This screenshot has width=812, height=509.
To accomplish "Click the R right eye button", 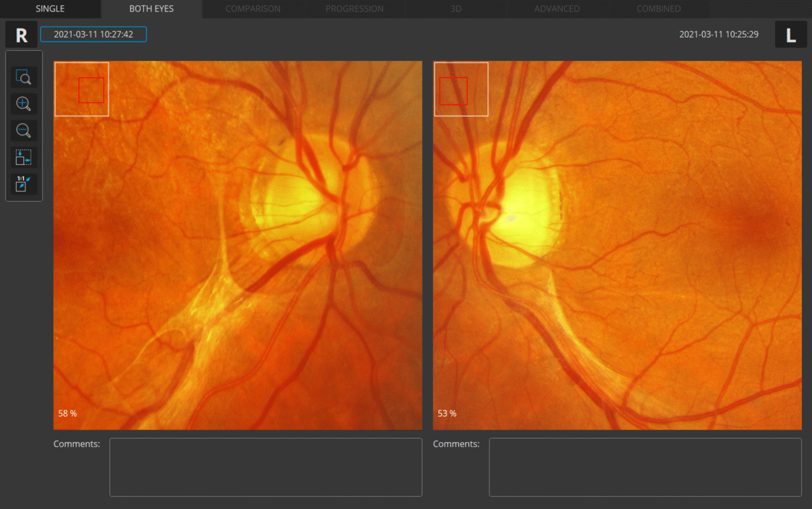I will tap(22, 34).
